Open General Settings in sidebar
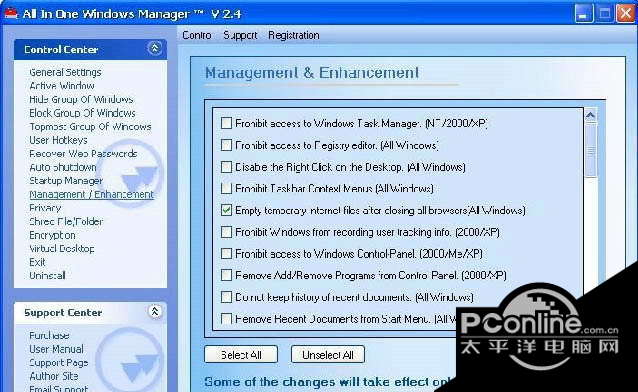 pyautogui.click(x=65, y=72)
